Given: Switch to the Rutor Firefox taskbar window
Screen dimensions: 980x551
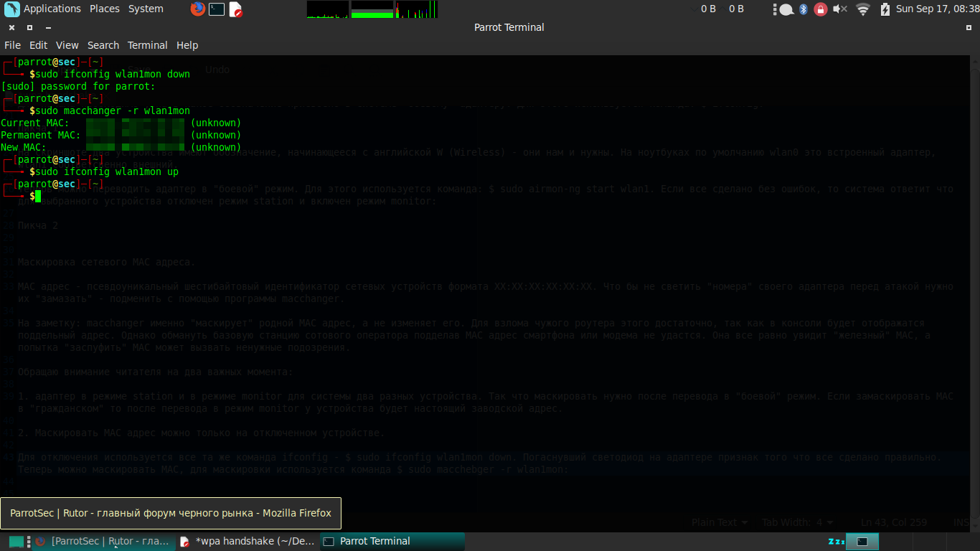Looking at the screenshot, I should [x=103, y=542].
